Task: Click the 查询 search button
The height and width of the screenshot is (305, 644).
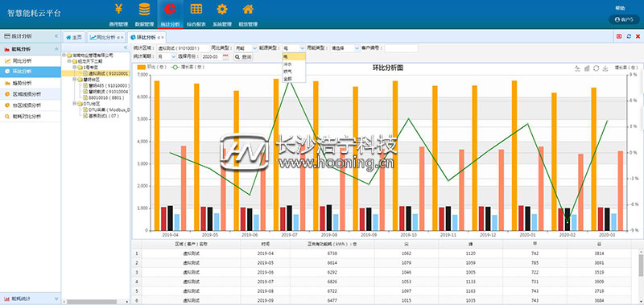Action: [243, 57]
